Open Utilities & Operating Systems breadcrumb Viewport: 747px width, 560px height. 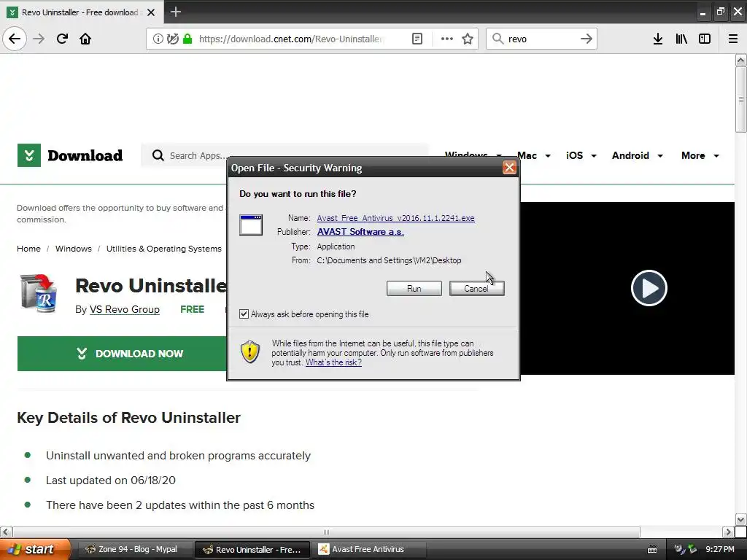(x=164, y=249)
